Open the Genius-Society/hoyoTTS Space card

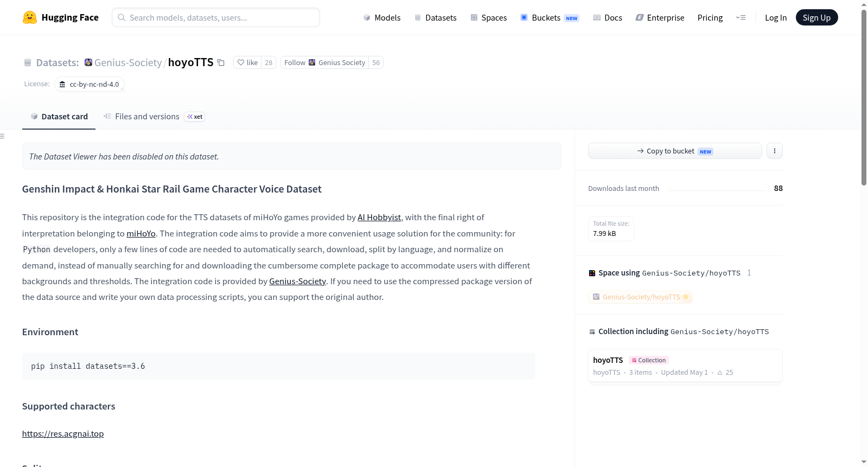pos(641,297)
